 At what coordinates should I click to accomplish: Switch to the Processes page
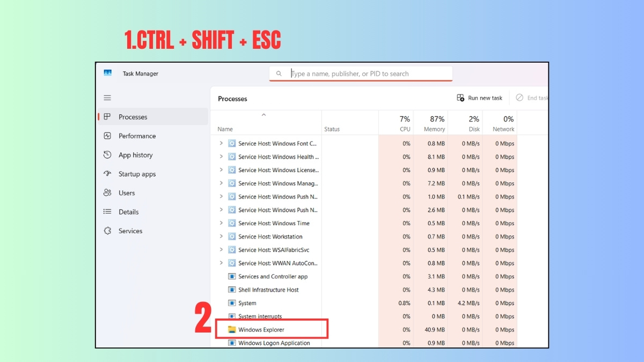(133, 116)
